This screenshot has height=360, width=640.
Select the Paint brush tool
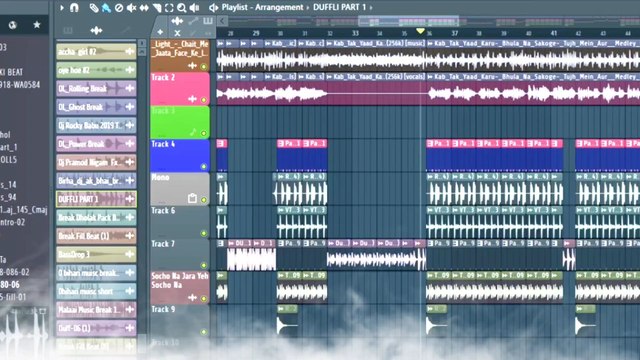point(106,8)
